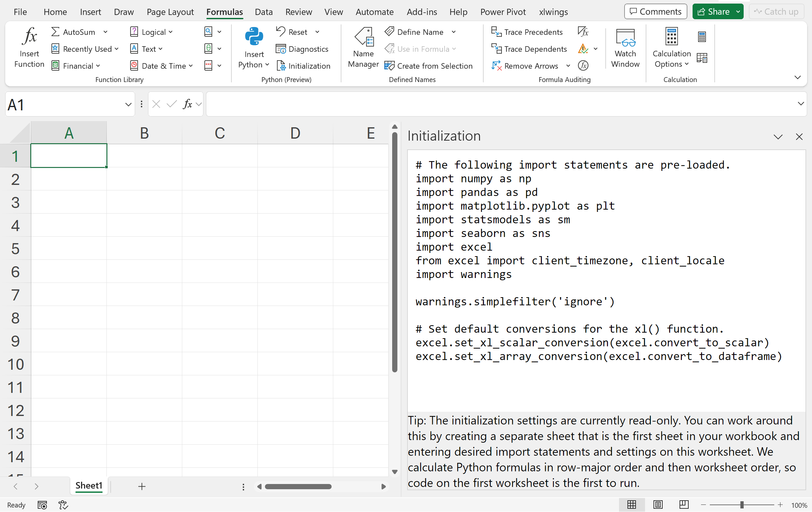Click the Insert Python icon
The image size is (812, 512).
254,36
